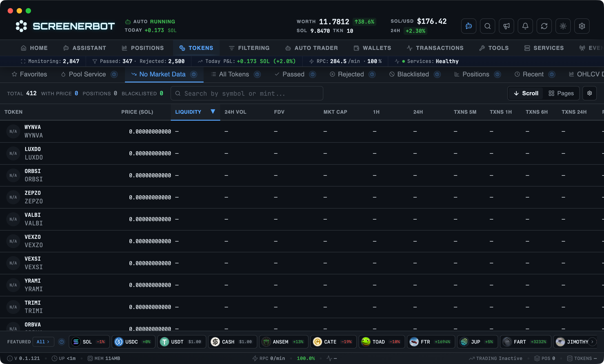
Task: Click the USDC featured token chip
Action: [133, 342]
